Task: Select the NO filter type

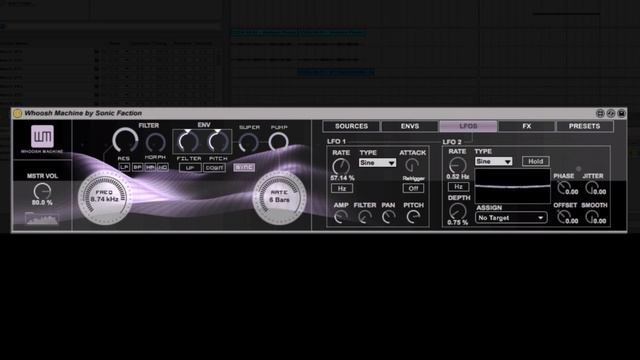Action: (x=162, y=167)
